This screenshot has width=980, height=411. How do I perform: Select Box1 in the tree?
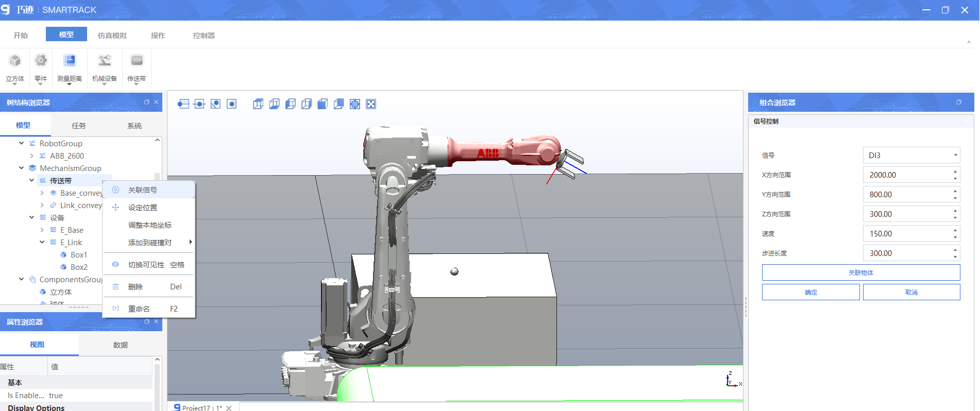[79, 254]
